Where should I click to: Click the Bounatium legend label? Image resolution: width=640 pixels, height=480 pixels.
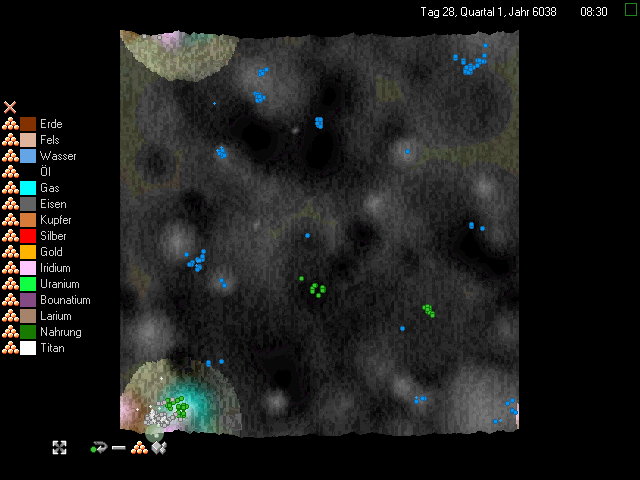tap(65, 300)
